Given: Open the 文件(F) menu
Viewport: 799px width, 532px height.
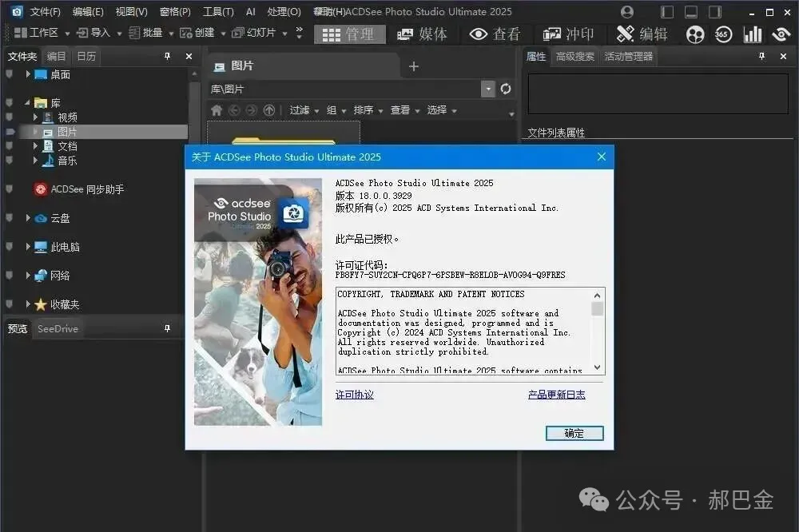Looking at the screenshot, I should (45, 12).
